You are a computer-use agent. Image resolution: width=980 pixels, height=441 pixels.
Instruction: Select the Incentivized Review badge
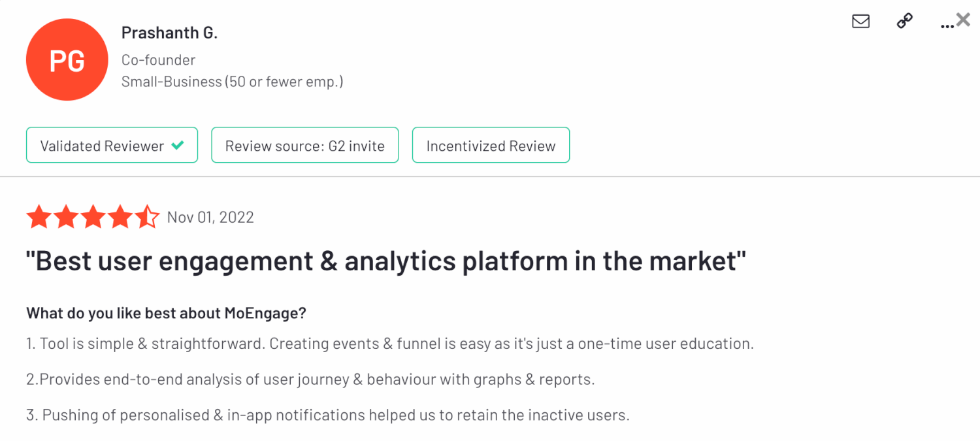(x=491, y=145)
